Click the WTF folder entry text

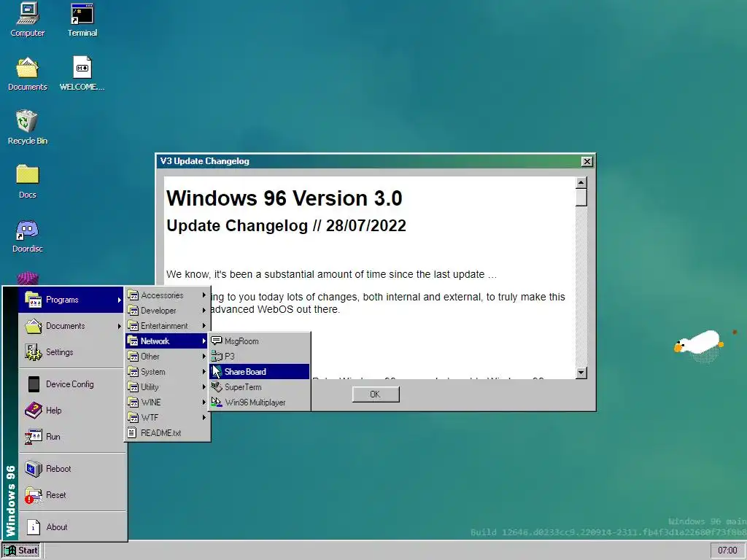click(x=150, y=418)
